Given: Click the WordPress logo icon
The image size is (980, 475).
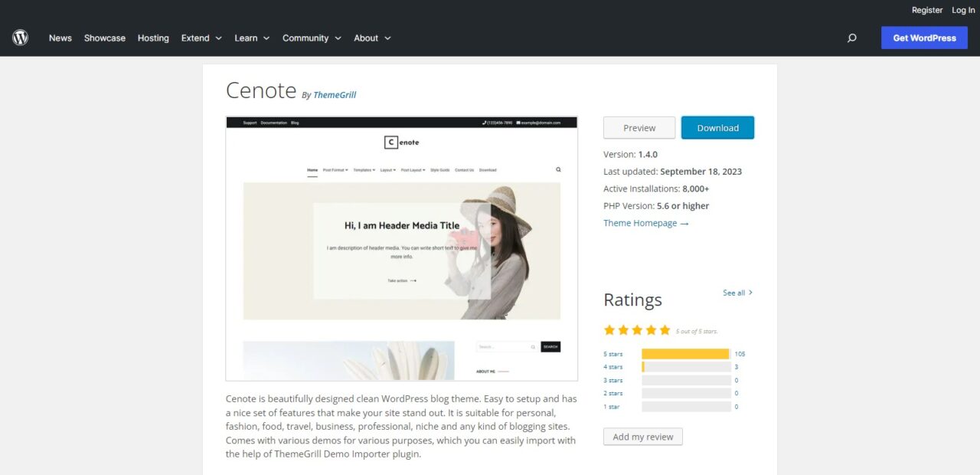Looking at the screenshot, I should point(20,38).
